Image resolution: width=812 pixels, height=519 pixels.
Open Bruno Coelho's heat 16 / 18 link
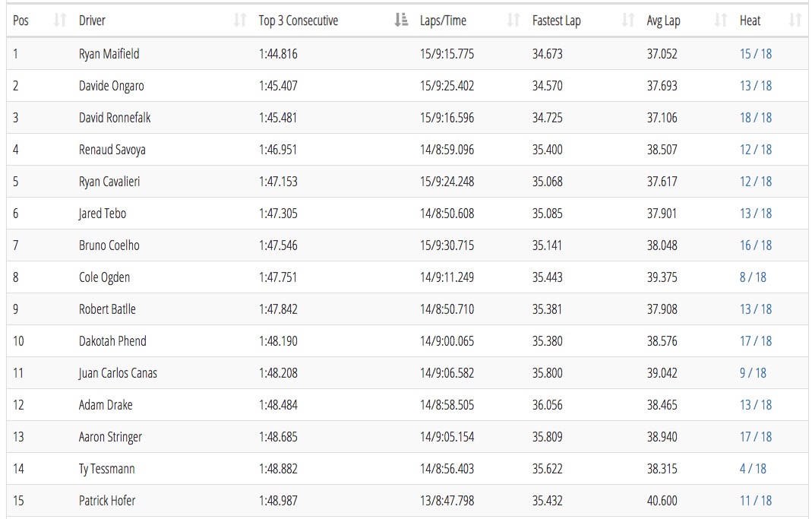[x=755, y=245]
